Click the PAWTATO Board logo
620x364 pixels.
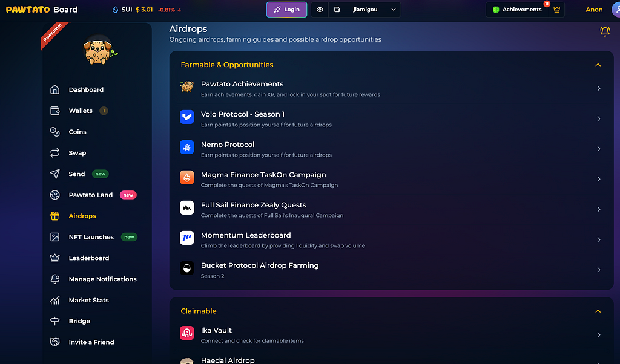tap(42, 10)
